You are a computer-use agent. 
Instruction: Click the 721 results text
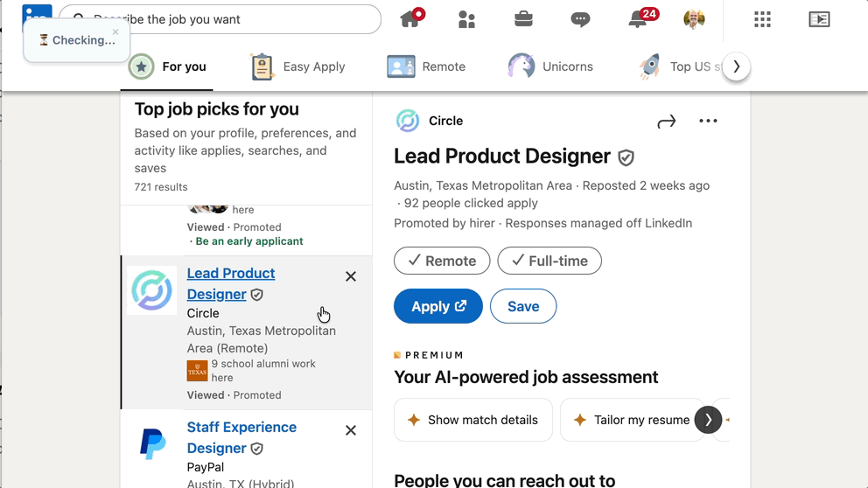160,187
